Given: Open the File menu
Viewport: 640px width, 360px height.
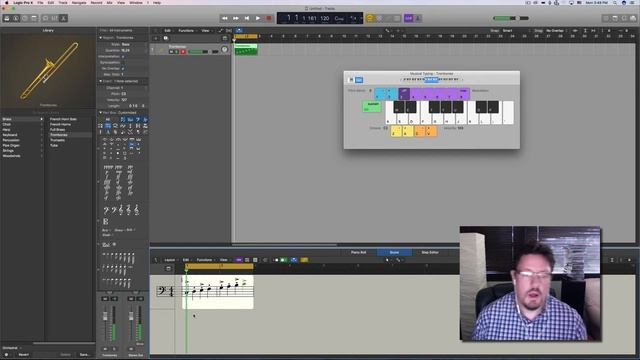Looking at the screenshot, I should [x=40, y=2].
